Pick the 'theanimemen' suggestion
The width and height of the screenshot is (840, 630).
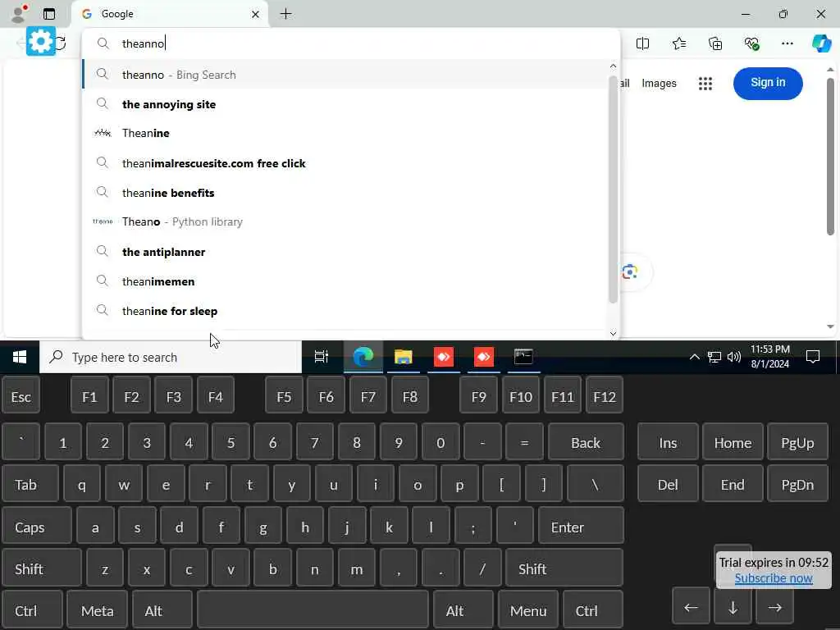click(x=345, y=281)
